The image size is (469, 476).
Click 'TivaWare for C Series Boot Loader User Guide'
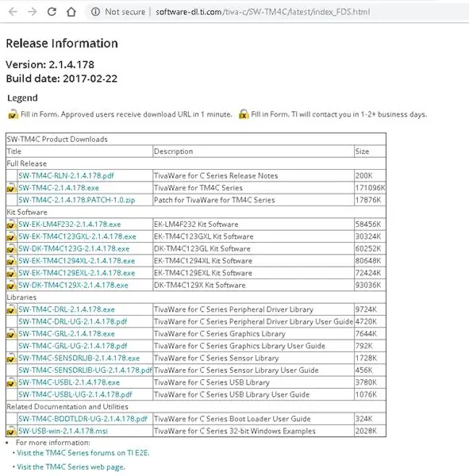point(233,419)
